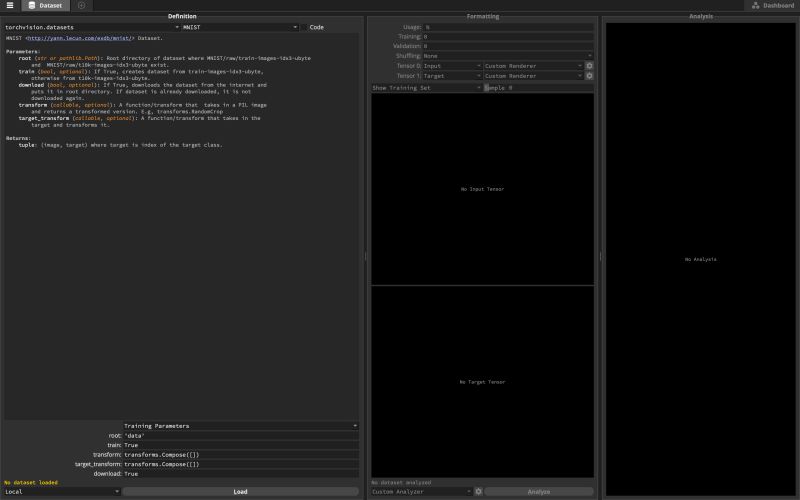Viewport: 800px width, 500px height.
Task: Open the Custom Analyzer dropdown
Action: (421, 492)
